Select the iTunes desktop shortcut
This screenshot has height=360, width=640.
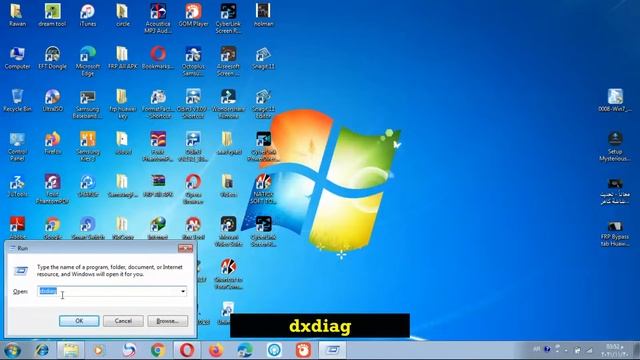pyautogui.click(x=88, y=16)
